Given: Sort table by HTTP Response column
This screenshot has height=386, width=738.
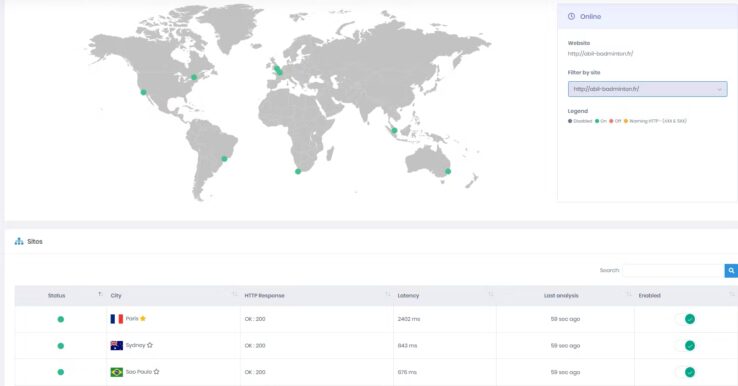Looking at the screenshot, I should tap(317, 296).
